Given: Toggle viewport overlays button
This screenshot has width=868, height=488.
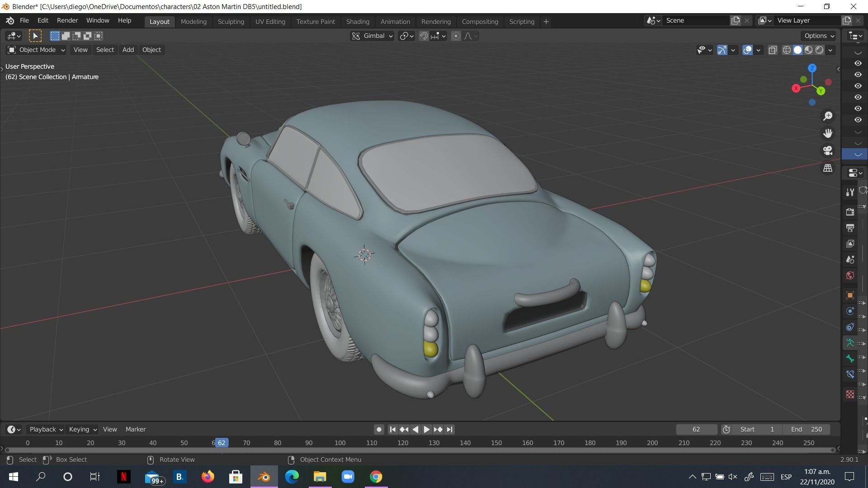Looking at the screenshot, I should [747, 50].
